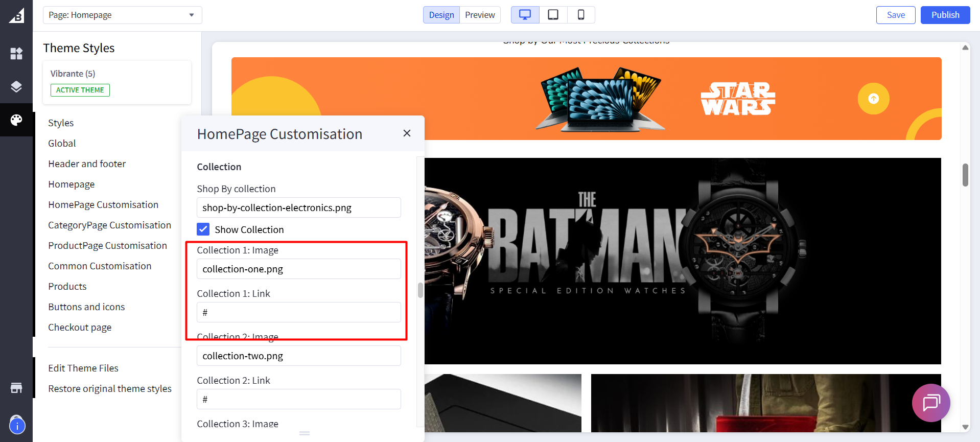Open Common Customisation settings
The width and height of the screenshot is (980, 442).
[100, 266]
